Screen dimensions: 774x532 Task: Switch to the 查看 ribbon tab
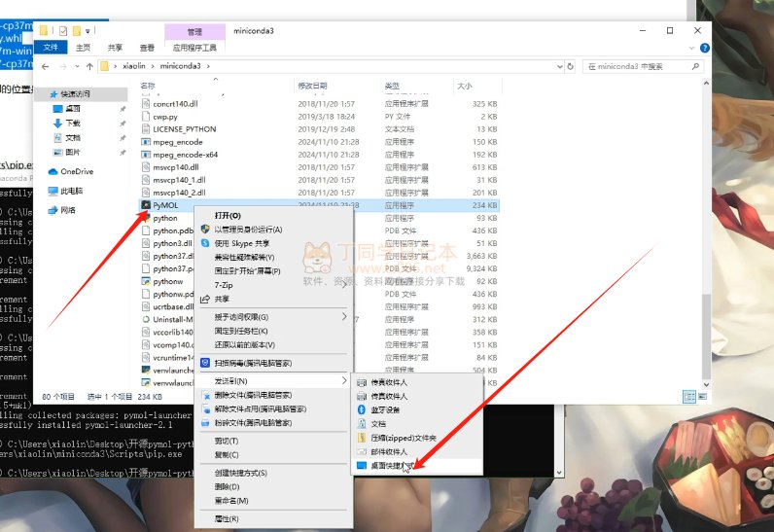tap(147, 47)
